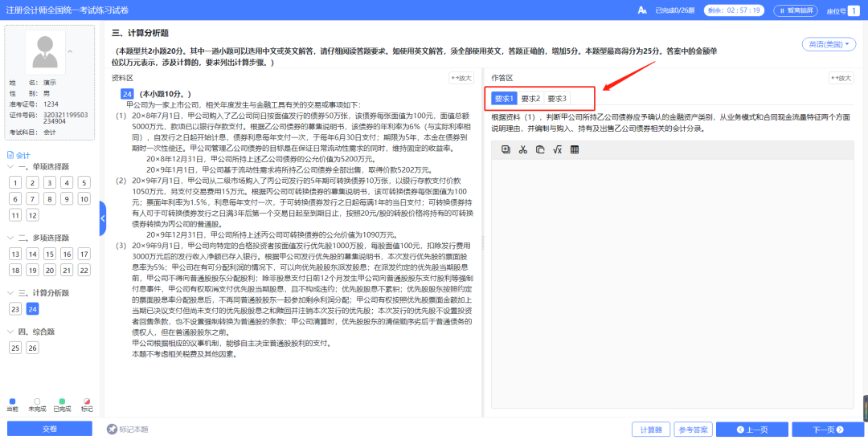Go to question 26
Viewport: 868px width, 440px height.
point(33,348)
